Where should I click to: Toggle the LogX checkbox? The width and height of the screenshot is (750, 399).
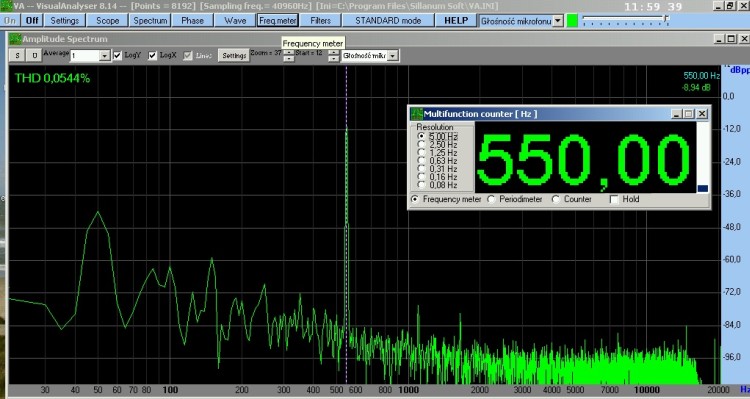tap(152, 55)
